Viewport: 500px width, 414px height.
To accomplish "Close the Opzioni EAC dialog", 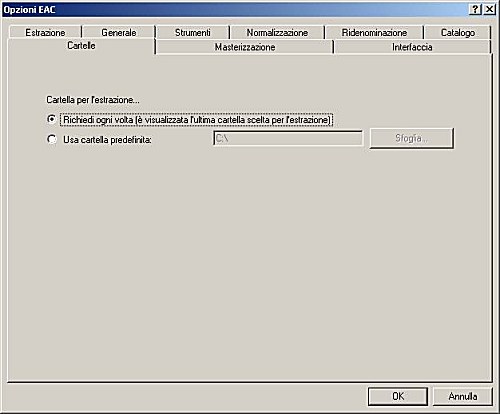I will tap(489, 9).
